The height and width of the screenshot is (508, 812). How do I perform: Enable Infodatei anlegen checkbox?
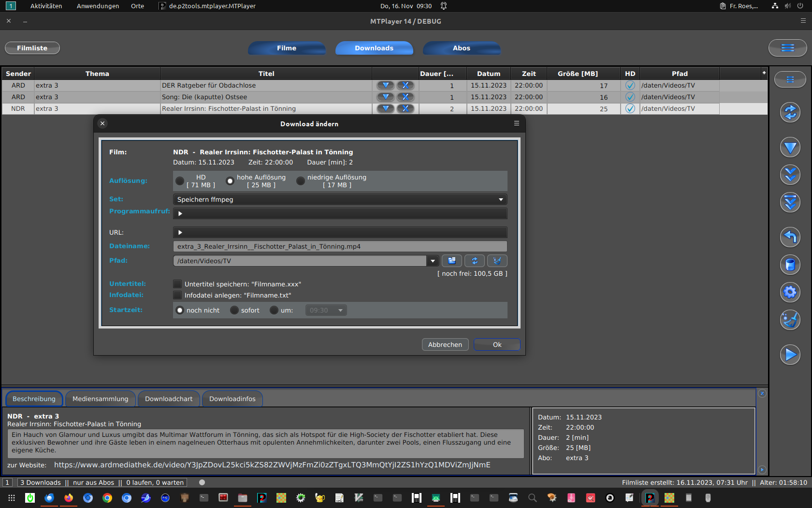tap(177, 295)
